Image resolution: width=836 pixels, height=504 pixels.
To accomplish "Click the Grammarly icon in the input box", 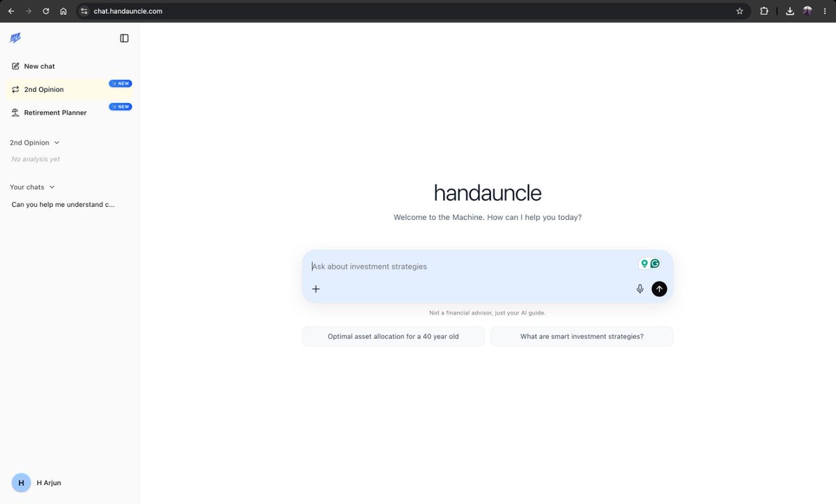I will pyautogui.click(x=655, y=264).
